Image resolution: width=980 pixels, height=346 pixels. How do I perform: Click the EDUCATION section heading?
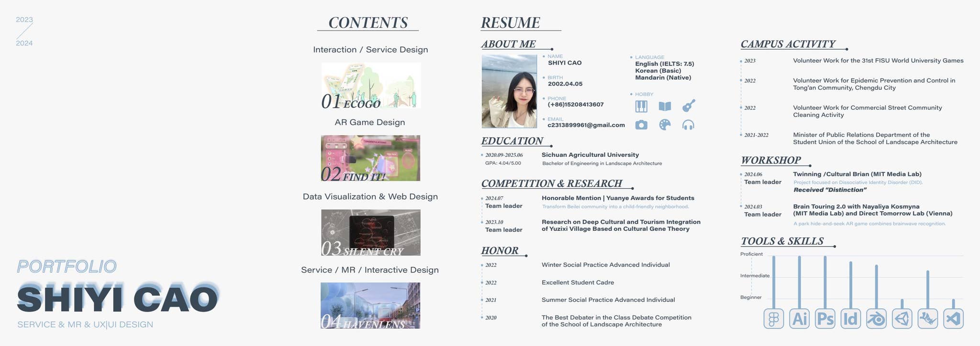(x=512, y=141)
